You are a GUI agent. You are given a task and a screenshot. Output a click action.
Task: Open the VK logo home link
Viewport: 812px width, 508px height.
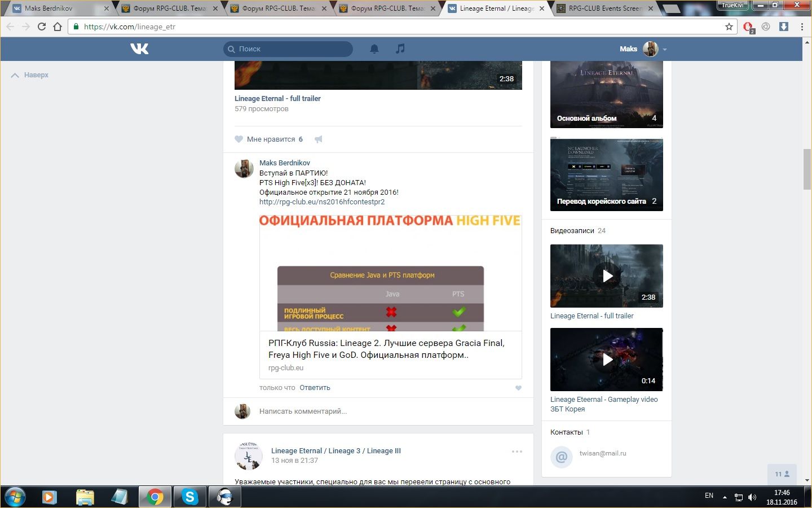[139, 49]
